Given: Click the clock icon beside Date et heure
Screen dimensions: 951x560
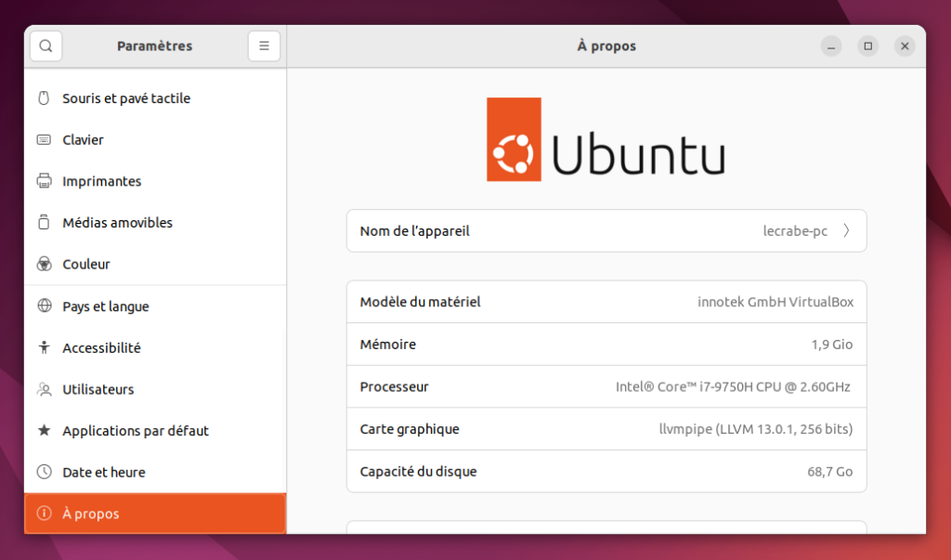Looking at the screenshot, I should pyautogui.click(x=44, y=472).
